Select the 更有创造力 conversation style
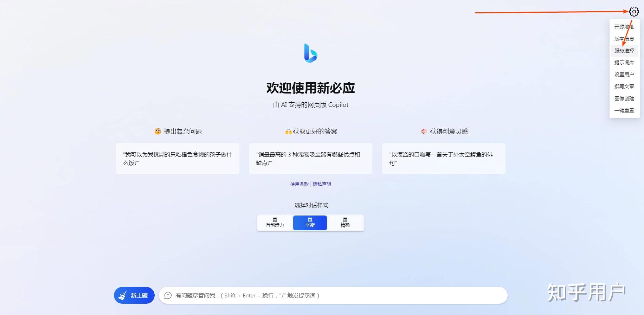 [275, 223]
